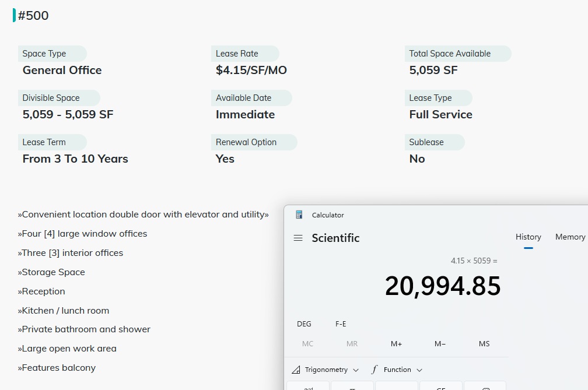Click the 'Total Space Available' label
This screenshot has height=390, width=588.
pyautogui.click(x=450, y=54)
